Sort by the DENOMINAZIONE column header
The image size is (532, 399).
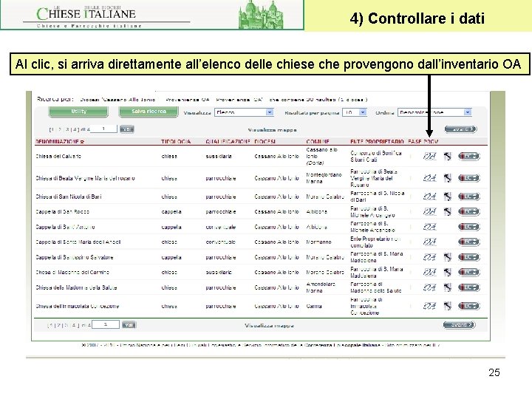tap(60, 141)
